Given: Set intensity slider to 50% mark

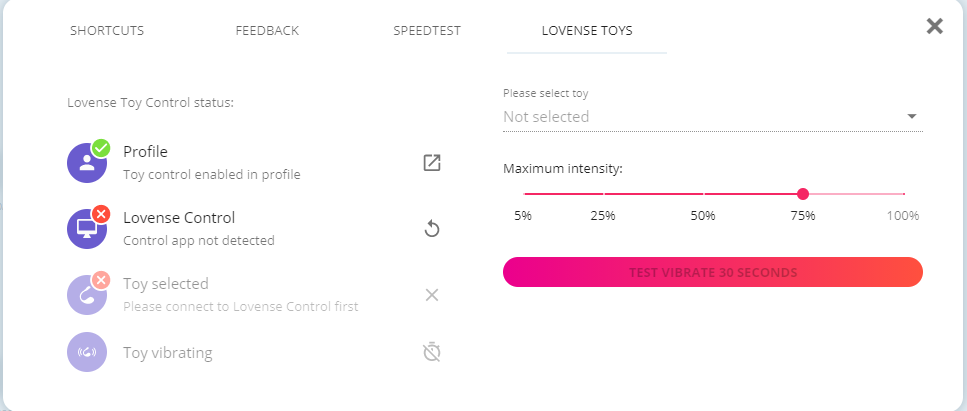Looking at the screenshot, I should pyautogui.click(x=703, y=194).
